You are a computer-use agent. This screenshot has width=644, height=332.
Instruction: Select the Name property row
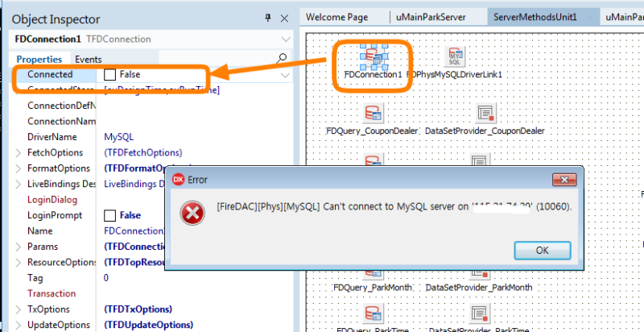click(x=151, y=231)
